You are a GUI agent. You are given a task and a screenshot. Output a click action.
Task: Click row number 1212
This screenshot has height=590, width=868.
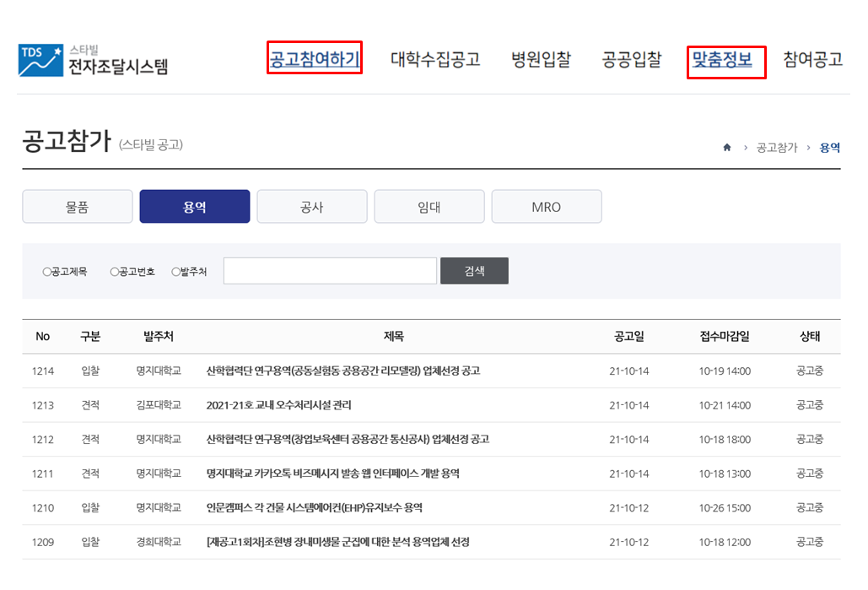click(43, 440)
